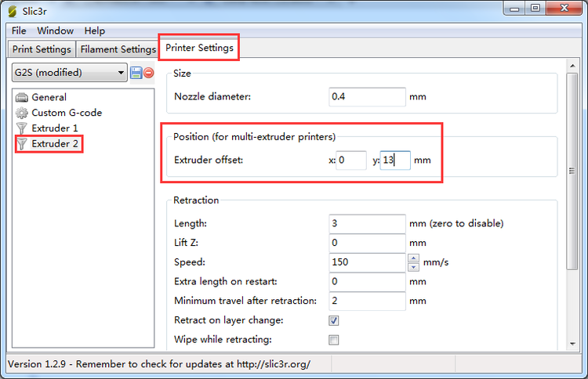Click the Extruder 1 funnel icon

(22, 128)
